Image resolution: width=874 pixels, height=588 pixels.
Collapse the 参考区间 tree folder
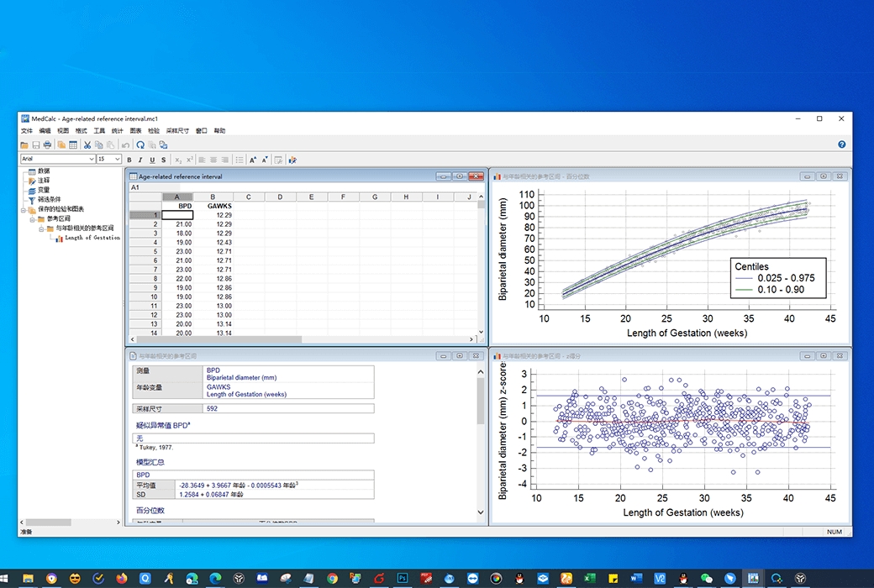coord(30,218)
